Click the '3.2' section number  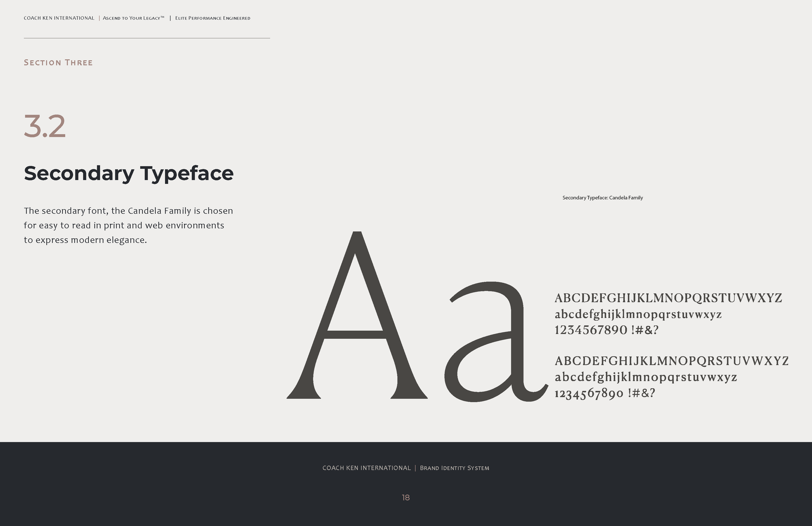pyautogui.click(x=45, y=126)
